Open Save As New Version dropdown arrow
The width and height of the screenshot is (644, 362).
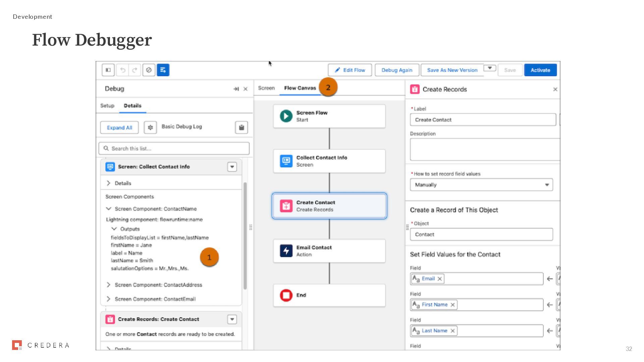(x=490, y=68)
